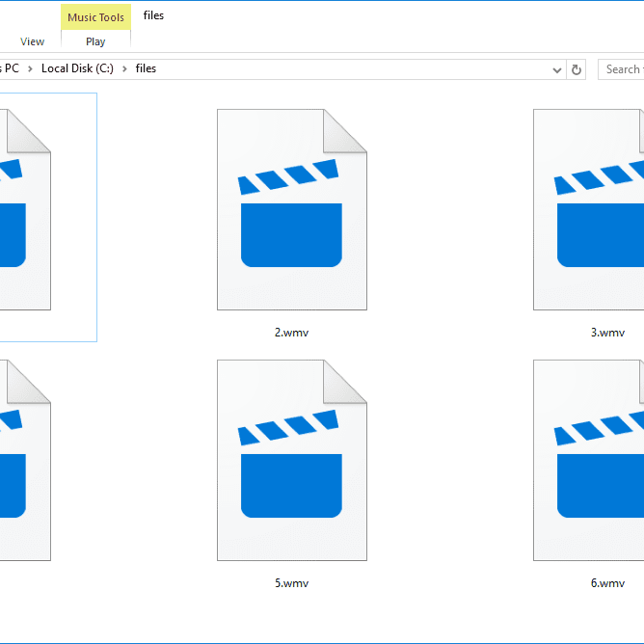Switch to the View ribbon tab
The height and width of the screenshot is (644, 644).
tap(33, 41)
